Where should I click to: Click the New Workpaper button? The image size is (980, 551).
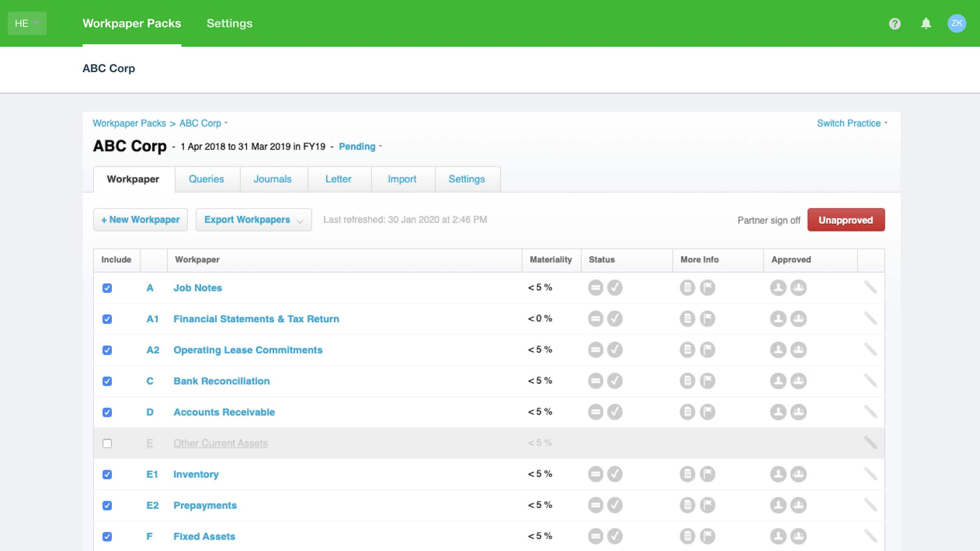tap(141, 219)
